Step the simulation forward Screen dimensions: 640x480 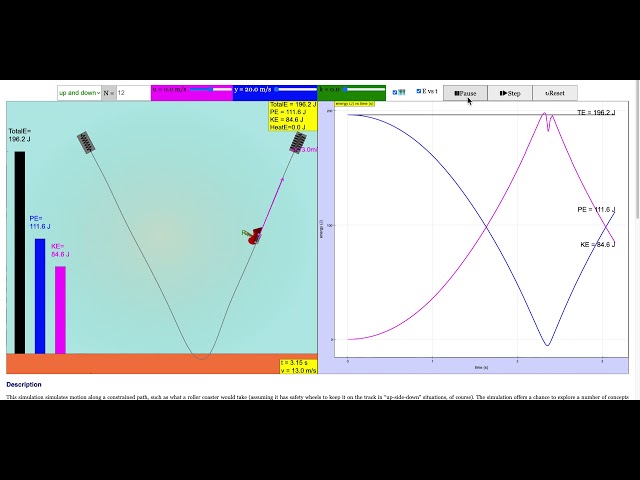point(510,93)
